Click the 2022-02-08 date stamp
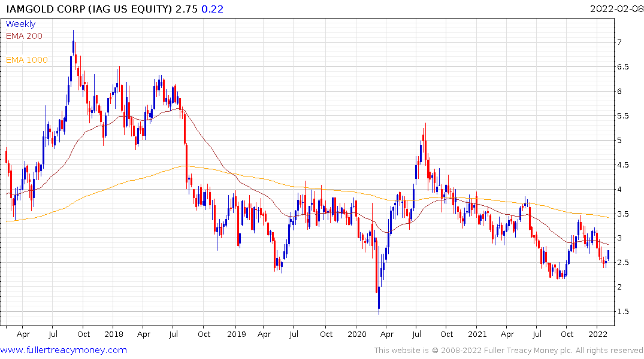Image resolution: width=644 pixels, height=359 pixels. pyautogui.click(x=615, y=8)
